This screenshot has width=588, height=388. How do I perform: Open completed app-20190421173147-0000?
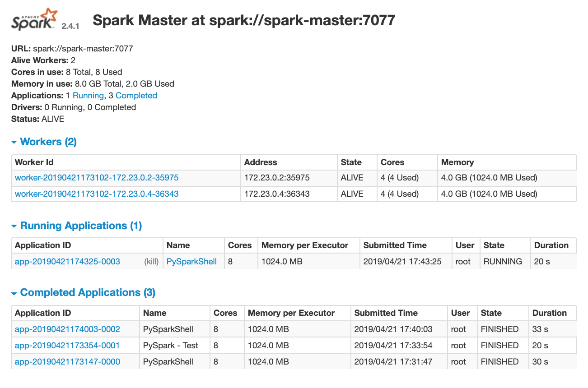[67, 362]
